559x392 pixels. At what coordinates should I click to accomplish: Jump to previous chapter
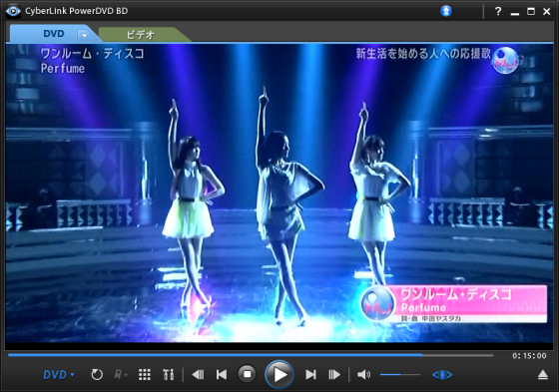pos(222,374)
